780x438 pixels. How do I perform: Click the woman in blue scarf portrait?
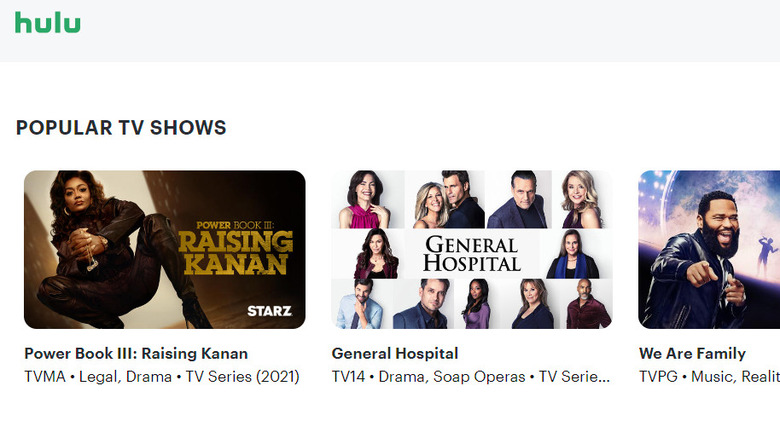[573, 254]
